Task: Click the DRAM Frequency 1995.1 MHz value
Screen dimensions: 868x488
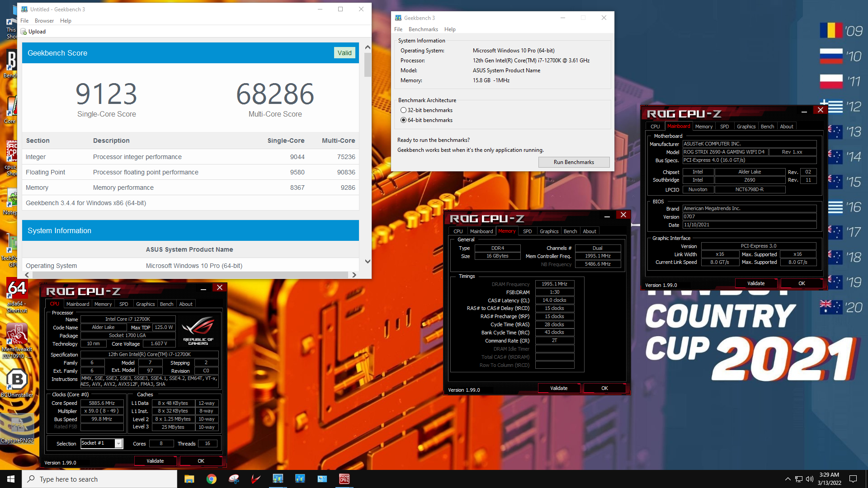Action: [554, 284]
